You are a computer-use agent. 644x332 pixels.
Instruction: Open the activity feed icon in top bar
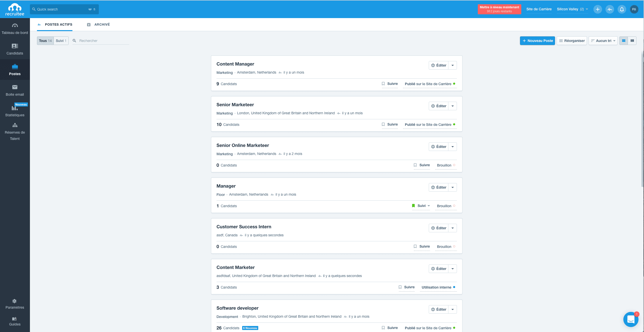tap(610, 9)
